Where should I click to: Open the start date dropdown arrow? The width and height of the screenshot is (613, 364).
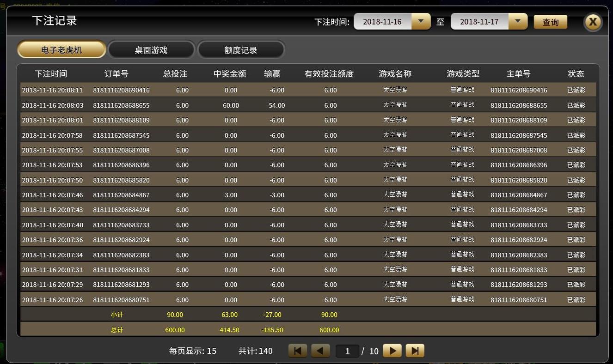coord(421,21)
